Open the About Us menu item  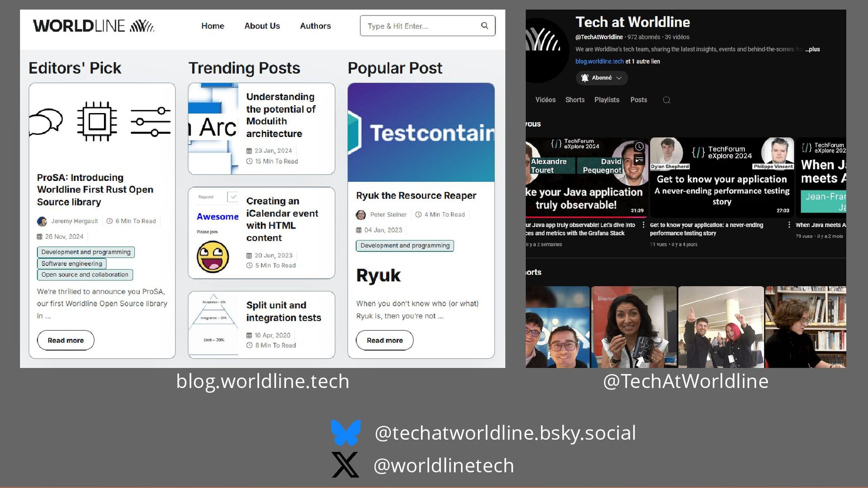tap(262, 26)
